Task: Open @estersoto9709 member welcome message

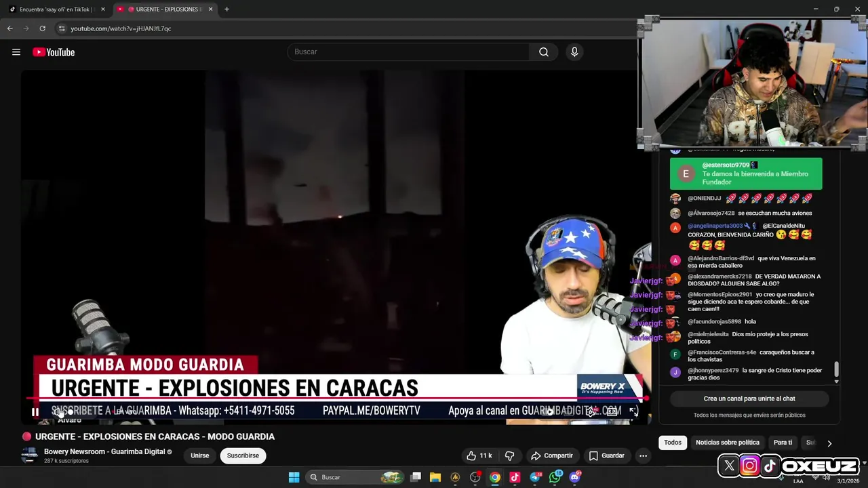Action: [746, 174]
